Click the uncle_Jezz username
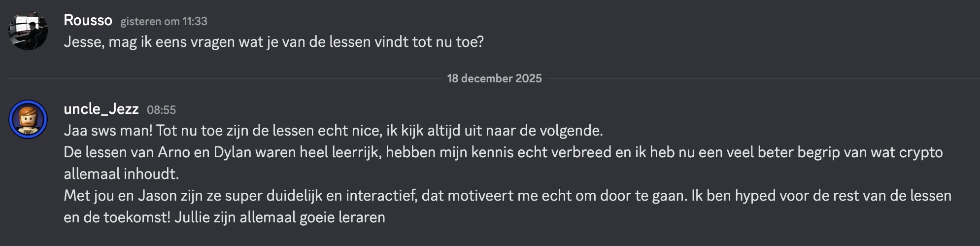 click(101, 109)
